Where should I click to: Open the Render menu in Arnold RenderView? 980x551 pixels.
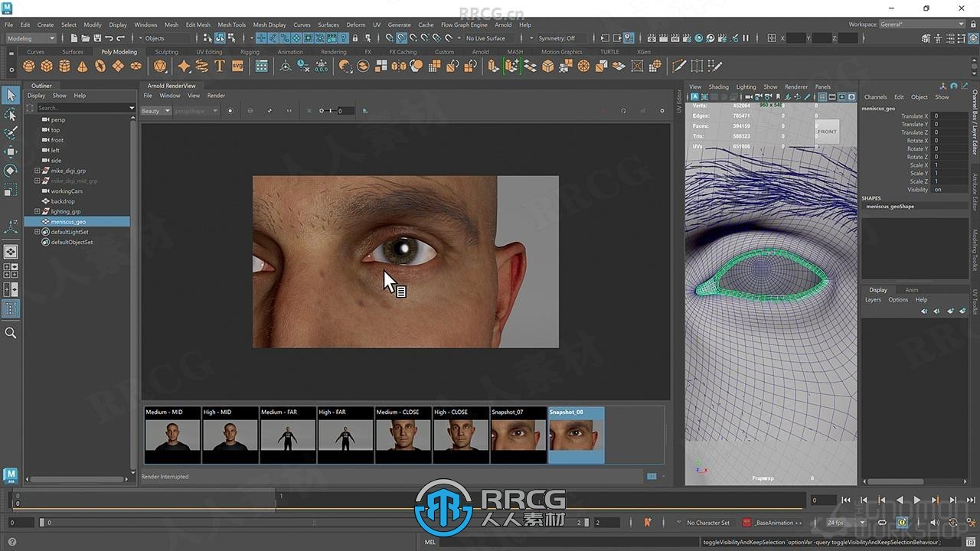(216, 96)
